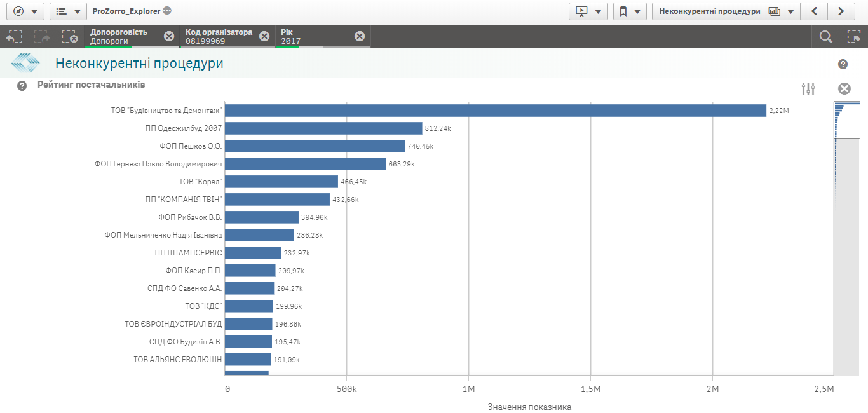
Task: Click the help icon beside the sheet title
Action: (x=843, y=64)
